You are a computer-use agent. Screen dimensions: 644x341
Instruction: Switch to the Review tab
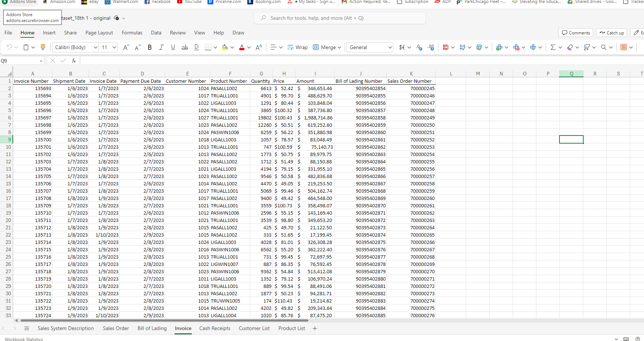(x=178, y=33)
